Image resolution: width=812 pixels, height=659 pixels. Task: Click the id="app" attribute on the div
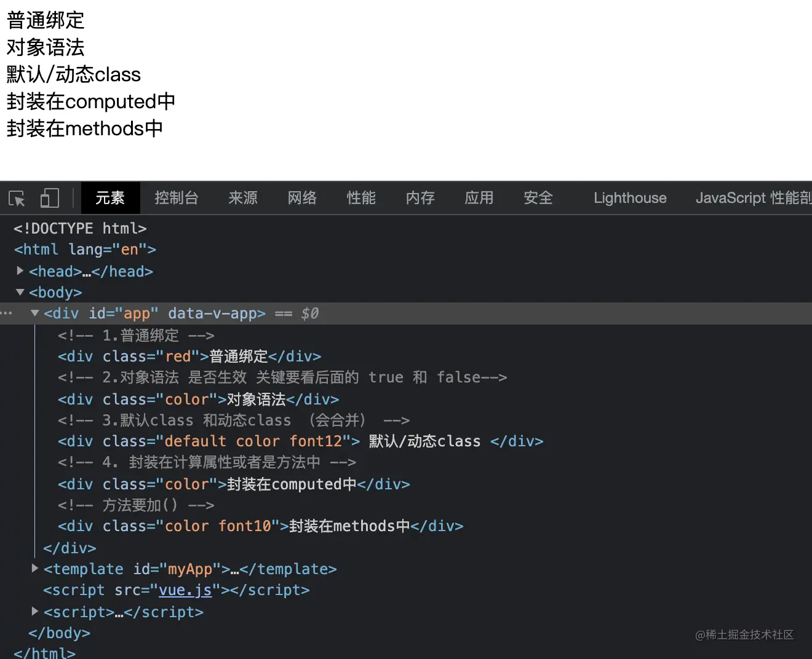[x=124, y=314]
